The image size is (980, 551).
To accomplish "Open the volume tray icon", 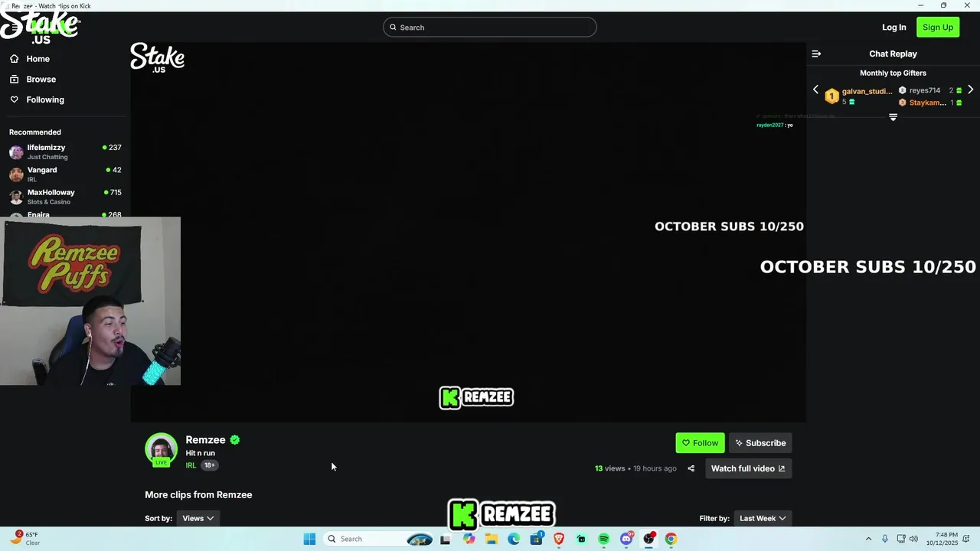I will click(x=913, y=539).
